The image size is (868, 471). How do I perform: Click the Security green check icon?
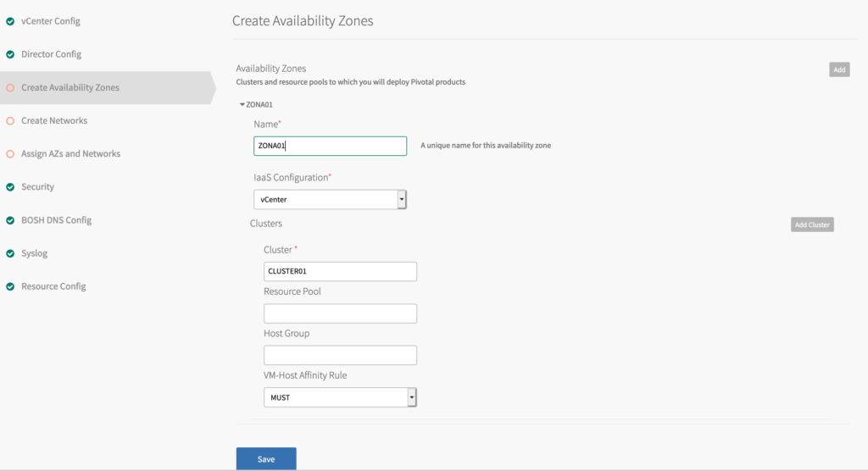[x=10, y=187]
